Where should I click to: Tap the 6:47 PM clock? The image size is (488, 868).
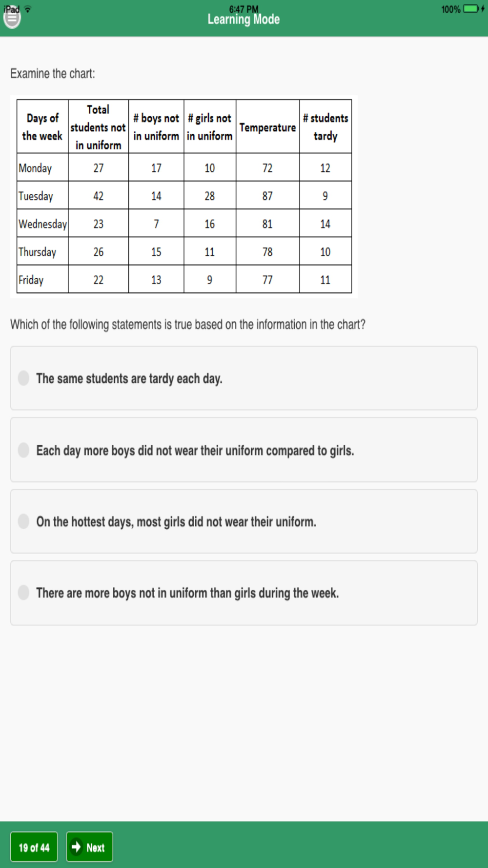[x=244, y=9]
